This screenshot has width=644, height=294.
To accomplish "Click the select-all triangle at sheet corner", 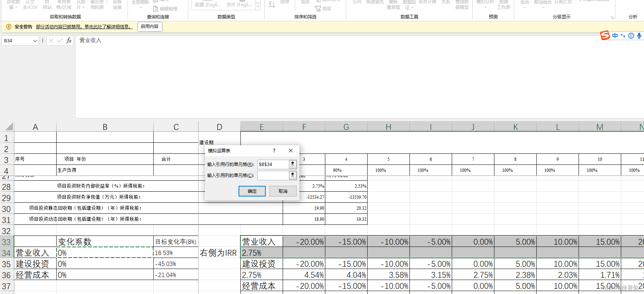I will click(x=9, y=127).
